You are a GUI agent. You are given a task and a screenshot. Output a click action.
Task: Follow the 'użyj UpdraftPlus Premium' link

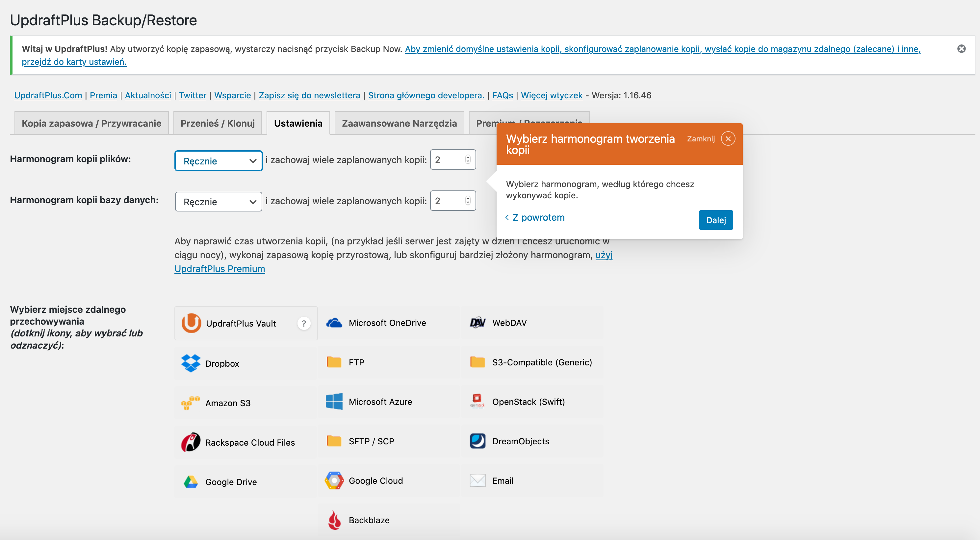point(219,268)
